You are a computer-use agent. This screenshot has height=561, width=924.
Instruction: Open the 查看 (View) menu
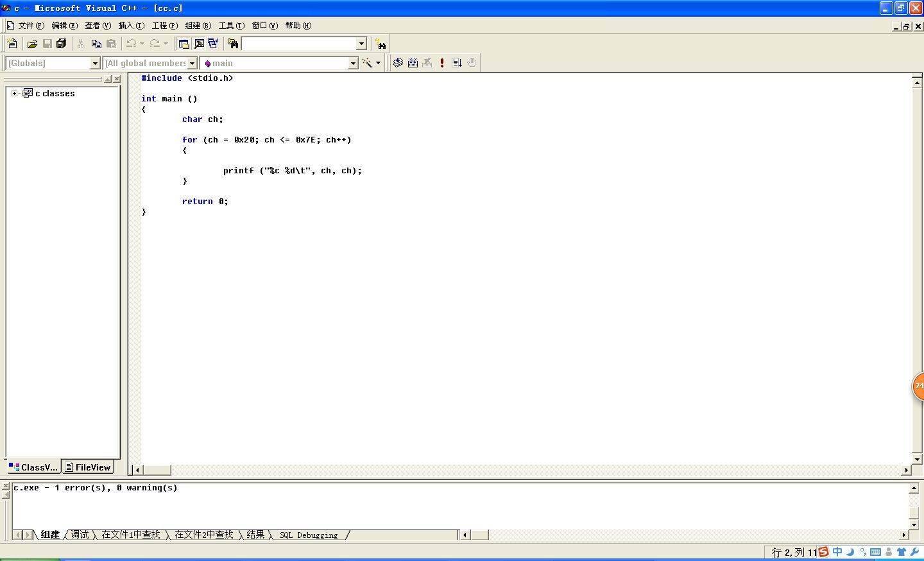(x=98, y=26)
